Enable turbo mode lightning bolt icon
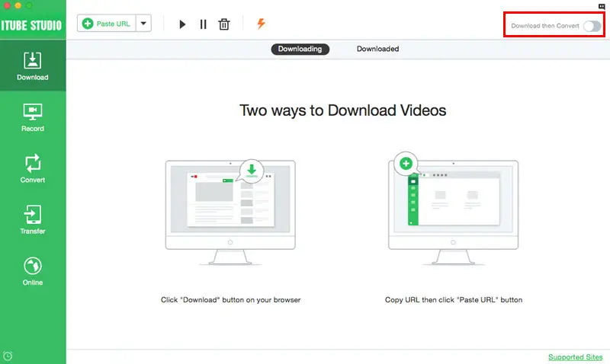 [261, 24]
